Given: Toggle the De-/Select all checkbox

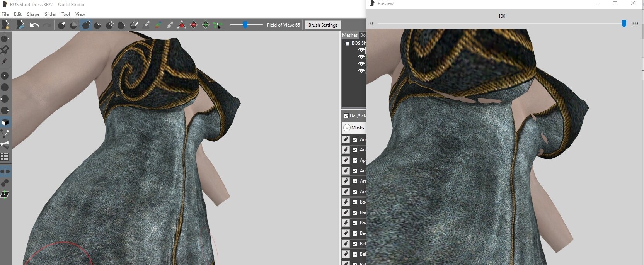Looking at the screenshot, I should point(346,116).
